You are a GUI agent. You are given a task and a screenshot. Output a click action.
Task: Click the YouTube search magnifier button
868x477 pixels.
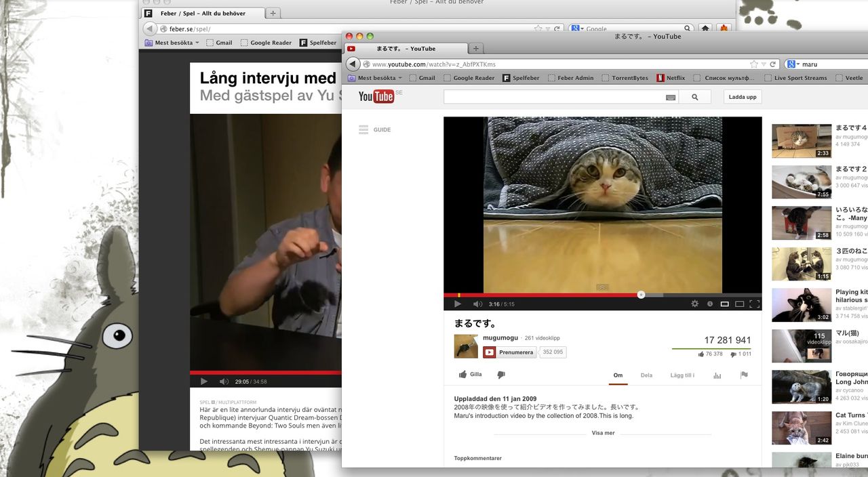point(694,97)
